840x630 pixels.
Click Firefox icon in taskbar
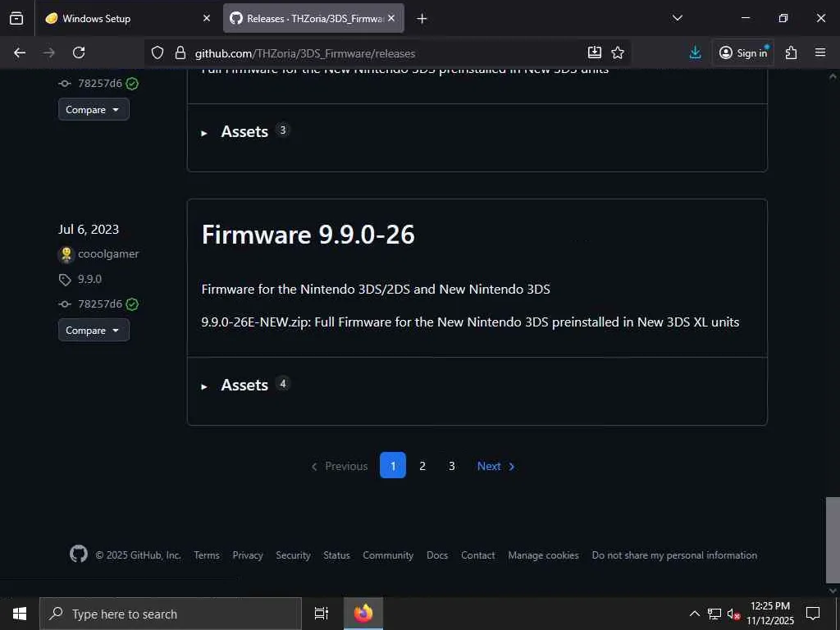click(363, 614)
